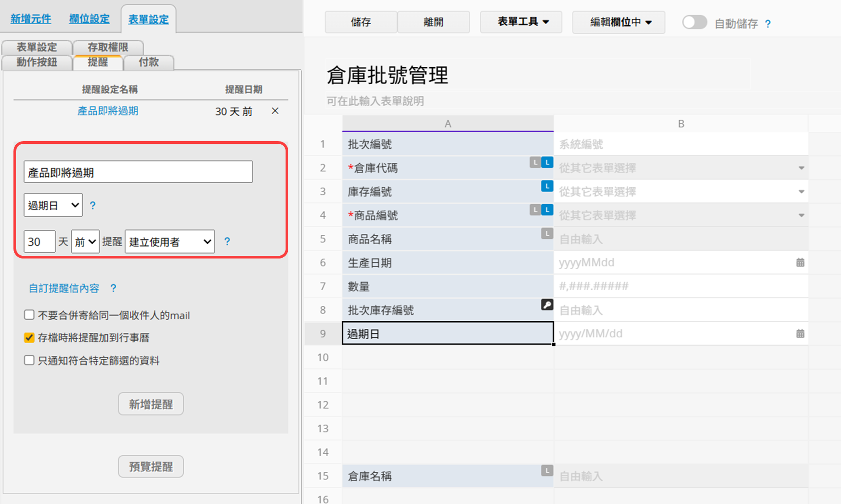This screenshot has width=841, height=504.
Task: Click gray L icon on 倉庫名稱 row
Action: point(546,470)
